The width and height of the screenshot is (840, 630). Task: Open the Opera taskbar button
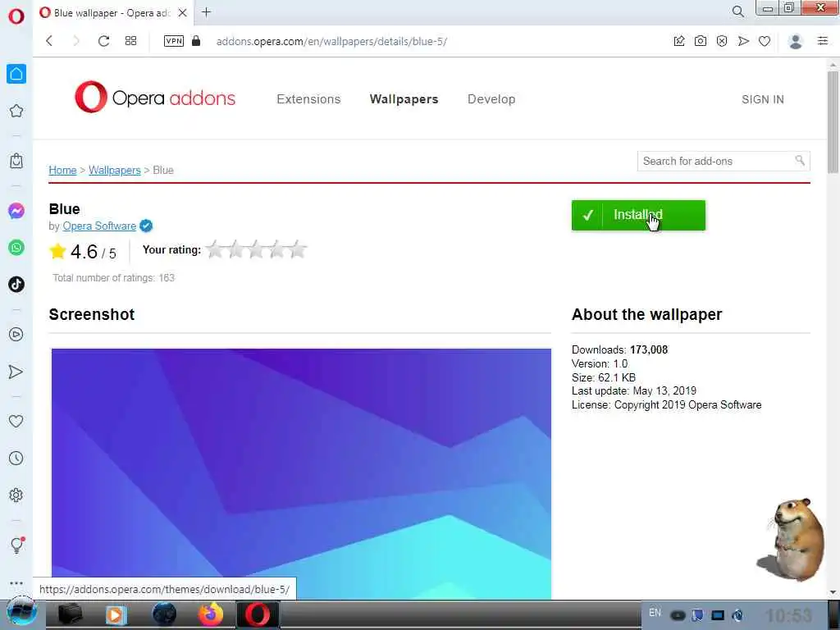click(258, 614)
